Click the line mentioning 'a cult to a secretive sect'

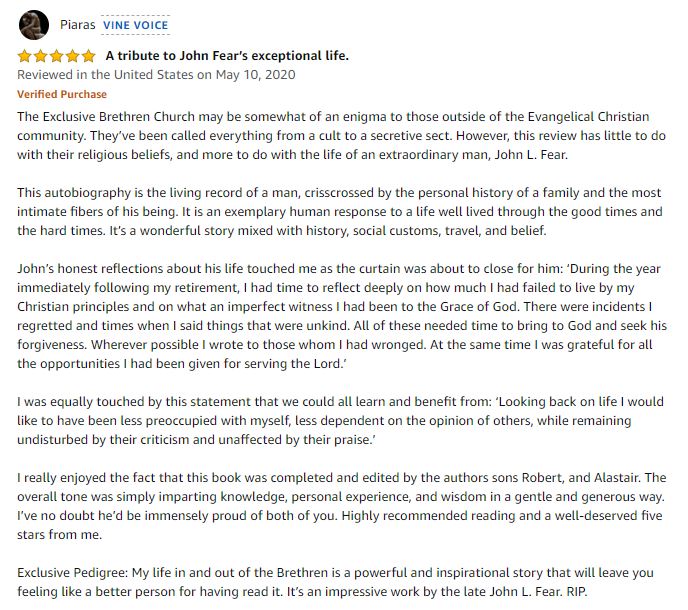coord(340,135)
